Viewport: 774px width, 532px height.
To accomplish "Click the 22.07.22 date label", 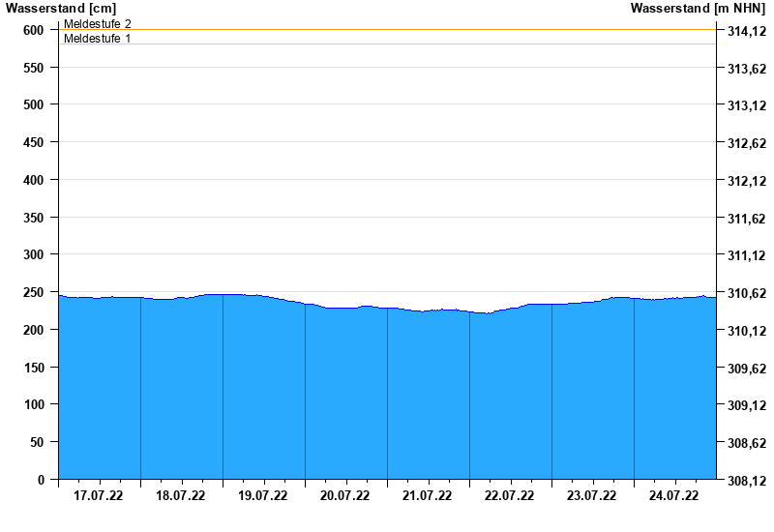I will (510, 496).
